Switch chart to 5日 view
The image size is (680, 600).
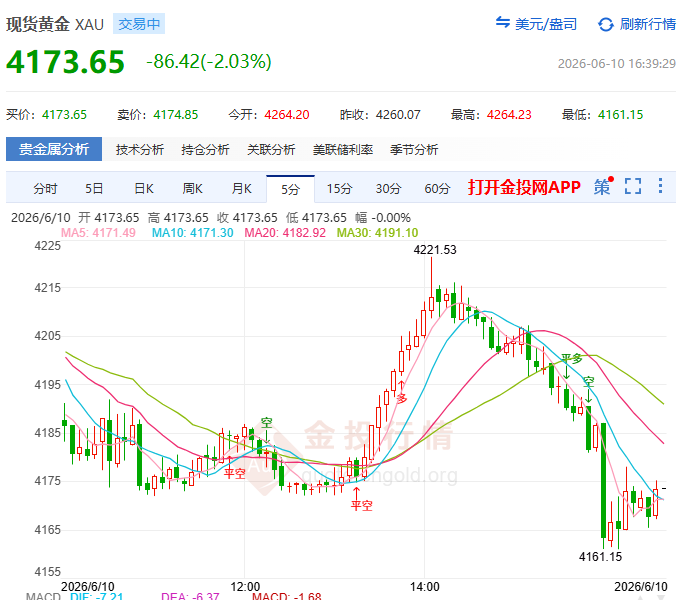coord(94,189)
